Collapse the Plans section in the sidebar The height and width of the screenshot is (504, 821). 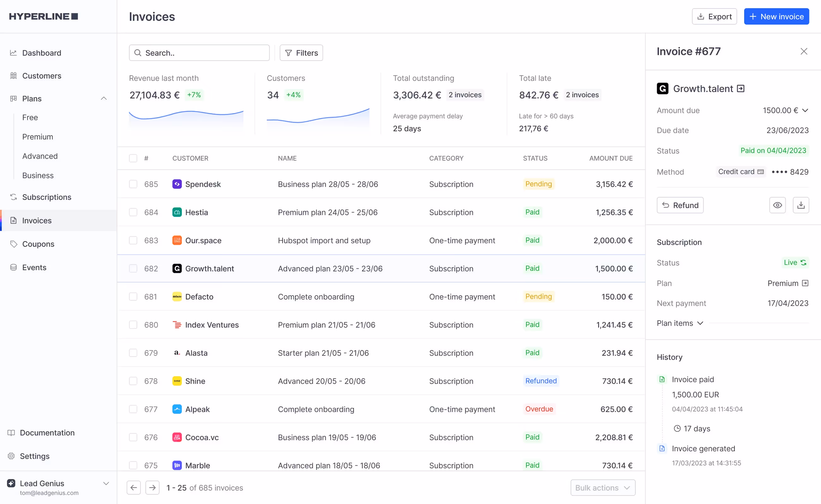click(104, 98)
